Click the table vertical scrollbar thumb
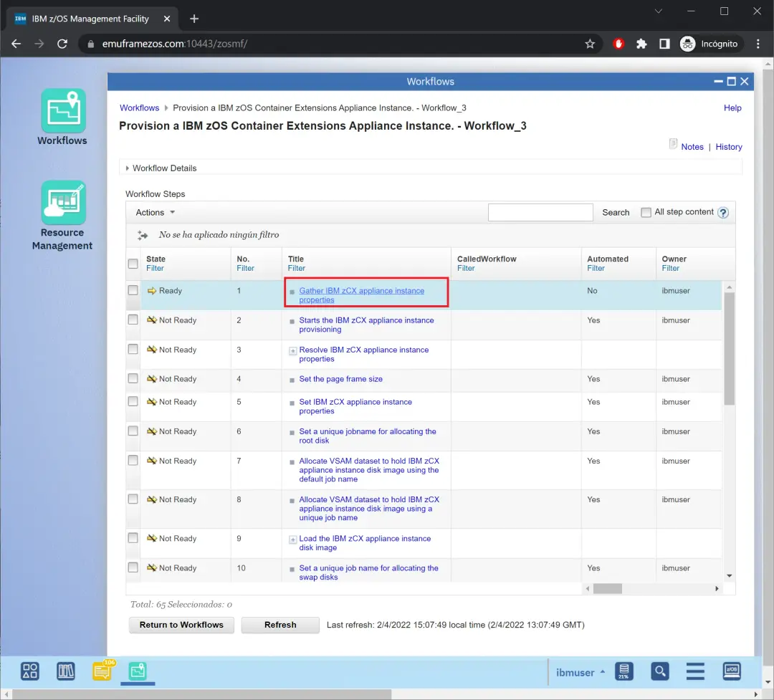Image resolution: width=774 pixels, height=700 pixels. pyautogui.click(x=729, y=348)
